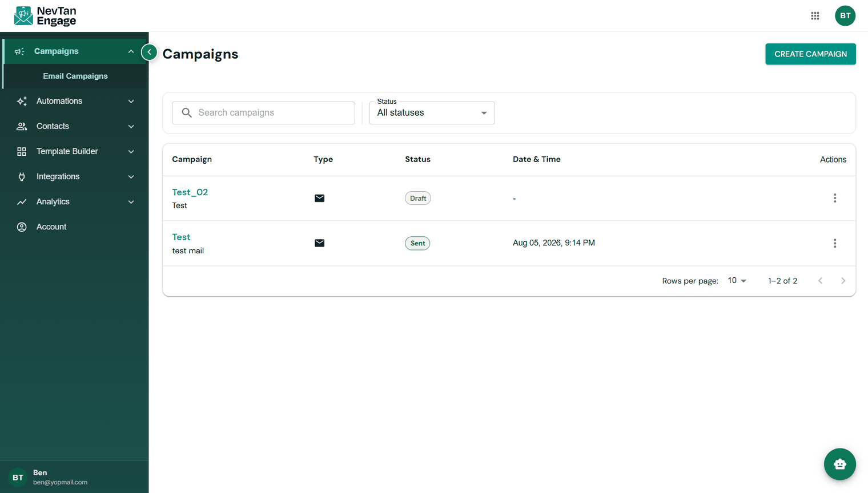Open the Integrations menu item

(x=74, y=176)
